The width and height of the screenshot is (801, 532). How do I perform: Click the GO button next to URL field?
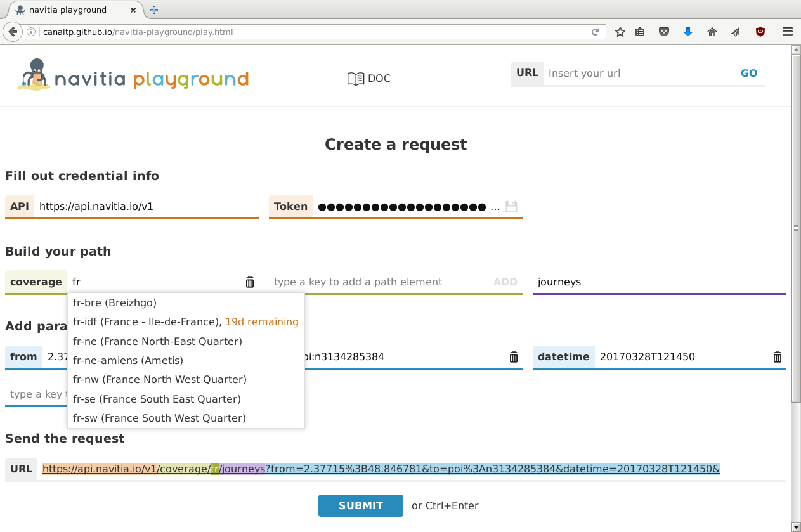coord(749,73)
